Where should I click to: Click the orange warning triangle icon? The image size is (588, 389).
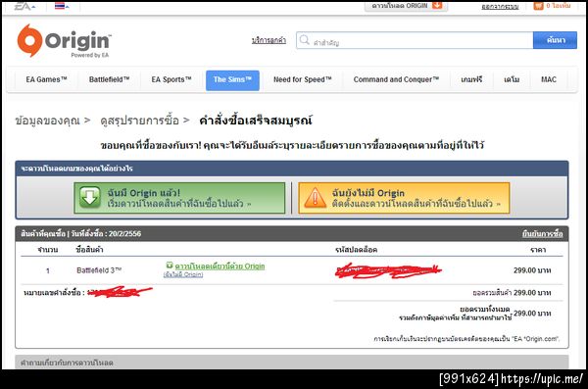(315, 198)
